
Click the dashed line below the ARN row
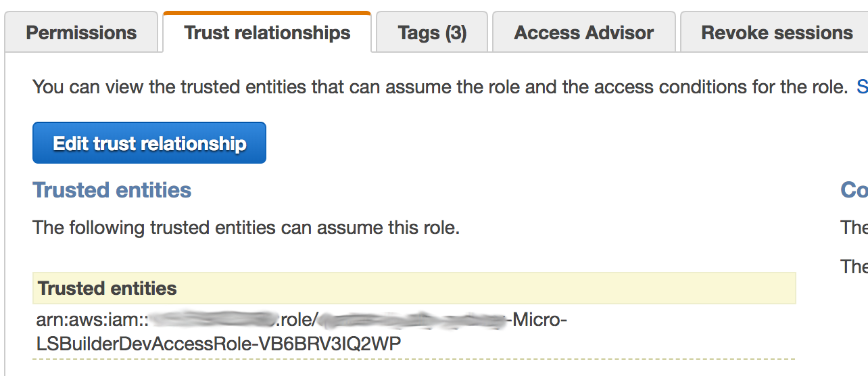[x=414, y=359]
